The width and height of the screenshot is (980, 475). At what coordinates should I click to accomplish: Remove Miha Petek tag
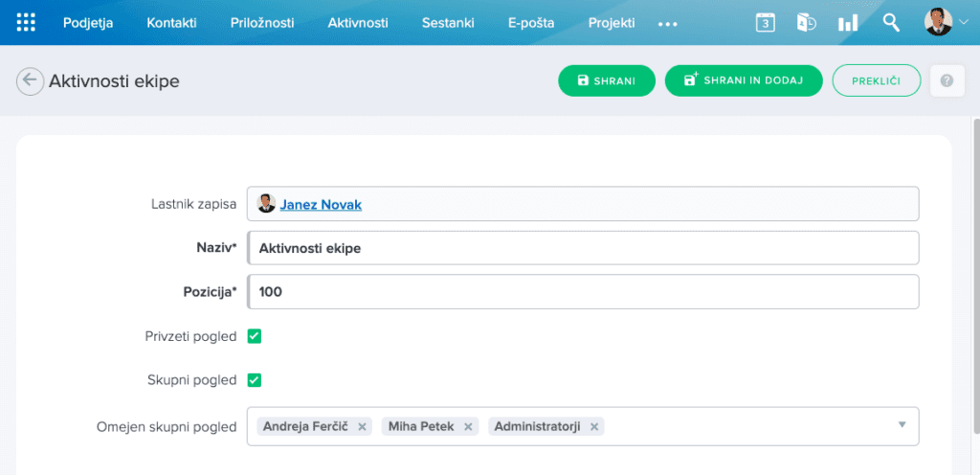point(467,427)
